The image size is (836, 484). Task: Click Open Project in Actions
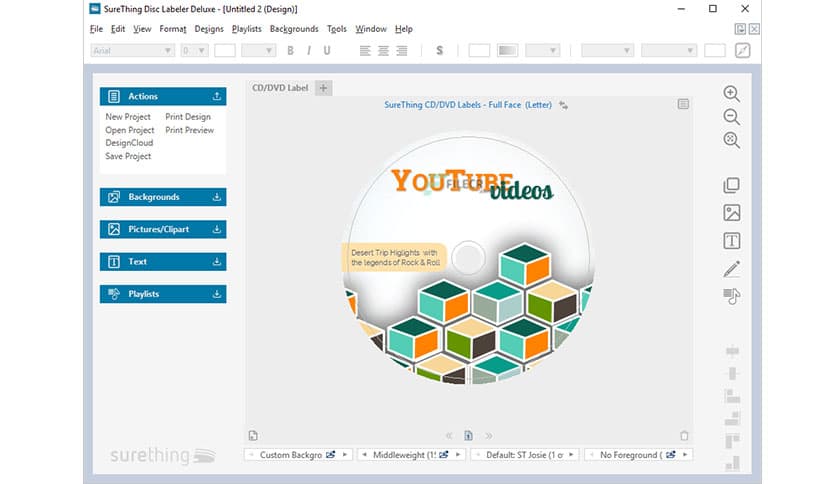click(x=130, y=130)
